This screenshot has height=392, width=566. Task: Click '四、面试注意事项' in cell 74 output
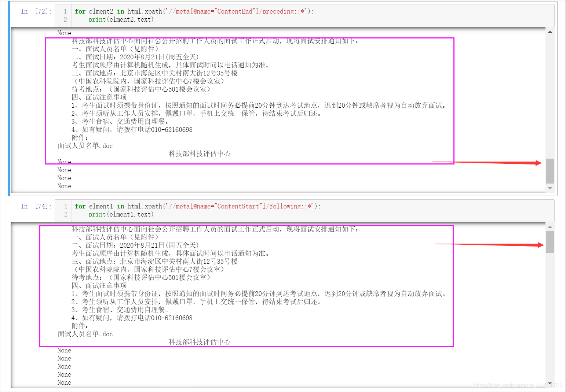(x=99, y=285)
